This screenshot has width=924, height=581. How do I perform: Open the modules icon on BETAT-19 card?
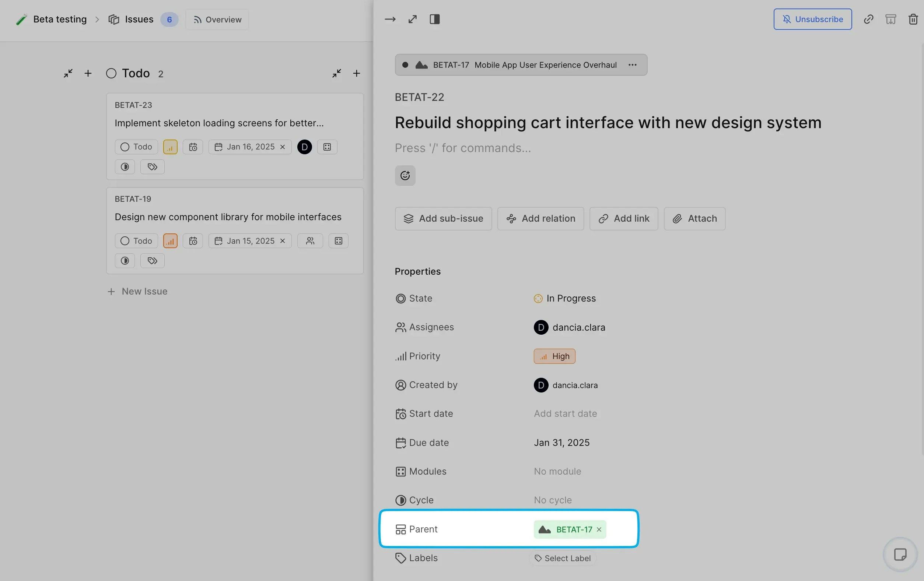338,241
